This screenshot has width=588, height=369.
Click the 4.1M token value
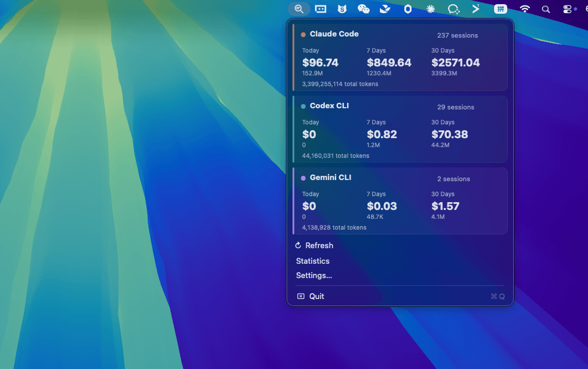(438, 216)
